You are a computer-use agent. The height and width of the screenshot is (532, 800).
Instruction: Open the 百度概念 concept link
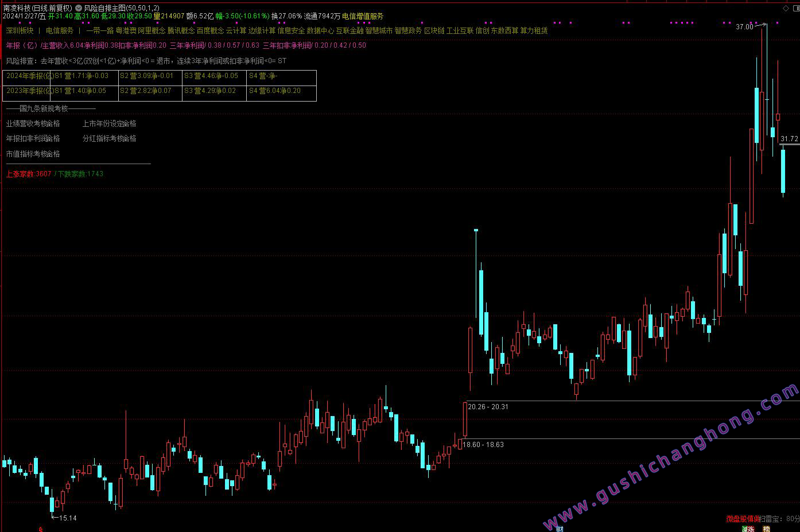211,30
